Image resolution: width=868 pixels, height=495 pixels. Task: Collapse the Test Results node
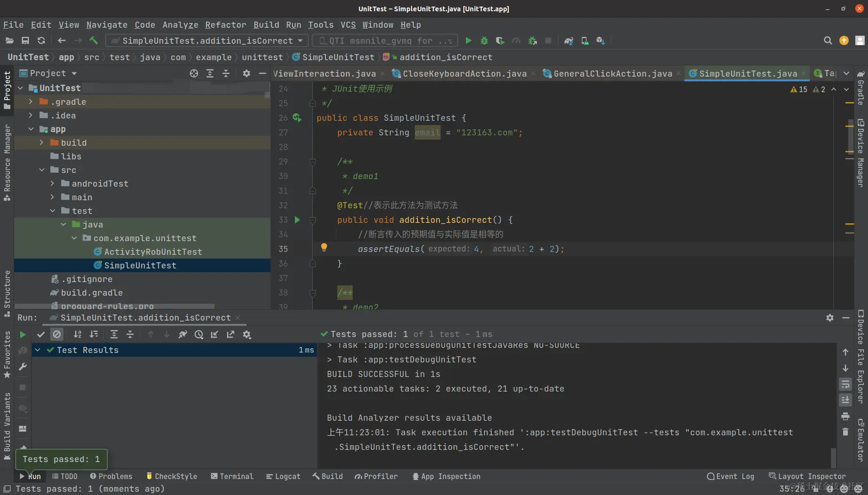coord(38,350)
